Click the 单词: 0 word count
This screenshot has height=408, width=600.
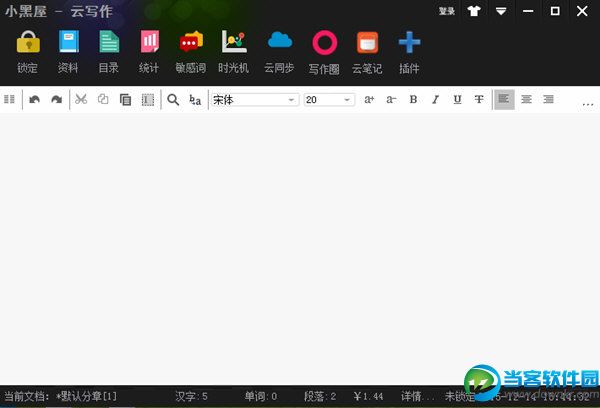[261, 396]
